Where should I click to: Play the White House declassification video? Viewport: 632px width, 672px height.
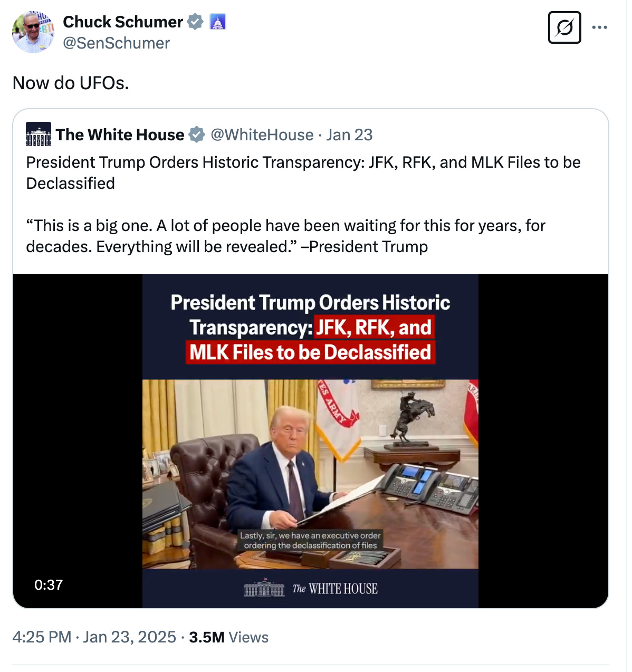(310, 441)
